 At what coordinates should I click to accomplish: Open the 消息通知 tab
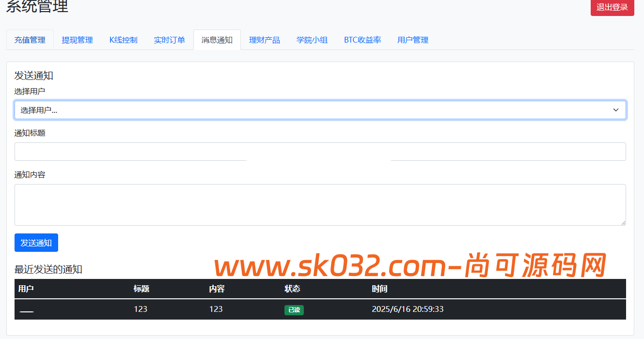(217, 40)
